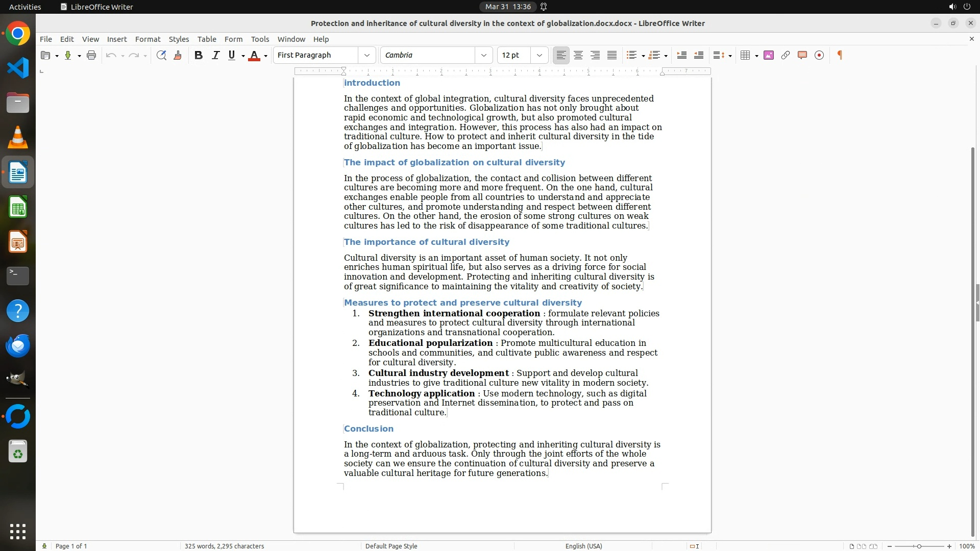Open the Cambria font name dropdown
Image resolution: width=980 pixels, height=551 pixels.
click(x=483, y=55)
